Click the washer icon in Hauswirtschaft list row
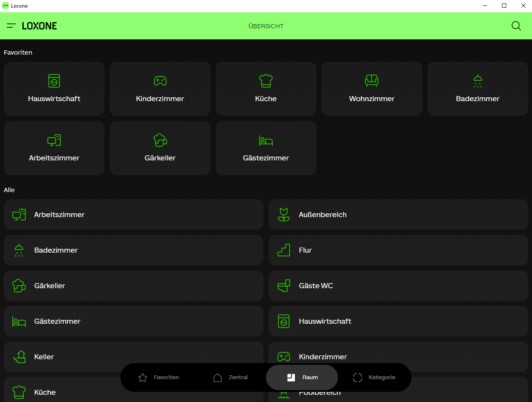The image size is (532, 402). coord(284,321)
